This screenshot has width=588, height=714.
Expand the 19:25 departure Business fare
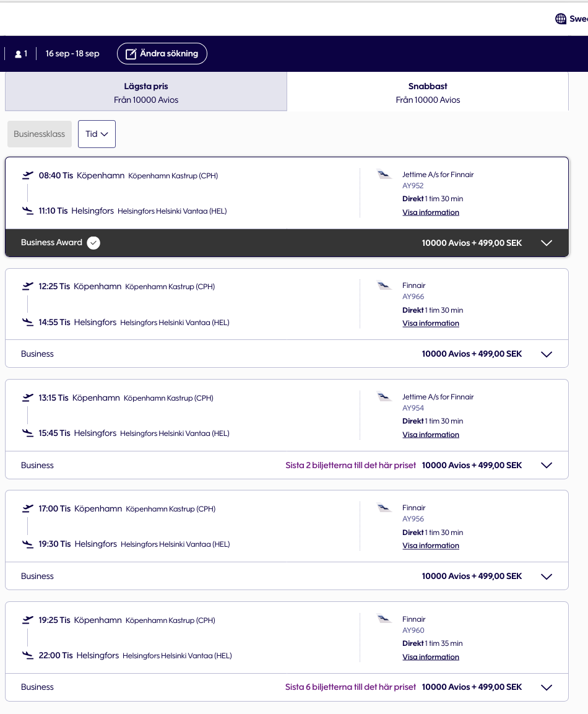547,687
